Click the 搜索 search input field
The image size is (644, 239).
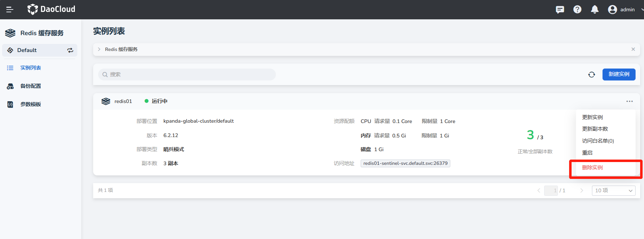coord(187,75)
